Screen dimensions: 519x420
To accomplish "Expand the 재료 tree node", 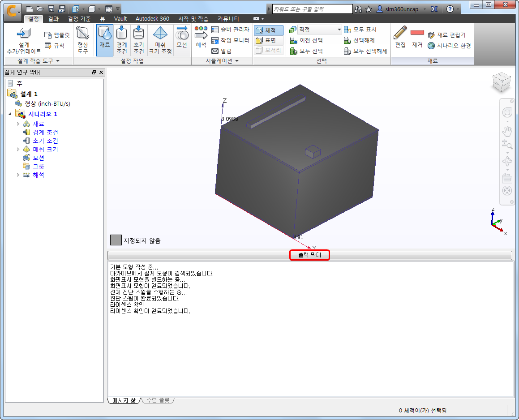I will click(18, 124).
